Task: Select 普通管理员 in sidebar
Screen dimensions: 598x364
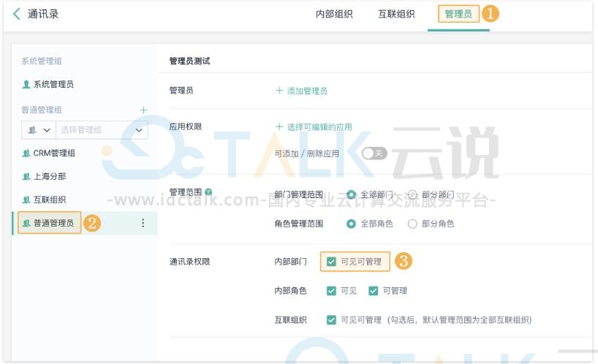Action: tap(53, 223)
